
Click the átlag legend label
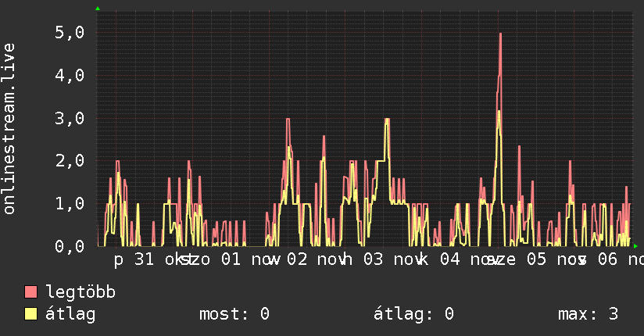click(x=70, y=314)
